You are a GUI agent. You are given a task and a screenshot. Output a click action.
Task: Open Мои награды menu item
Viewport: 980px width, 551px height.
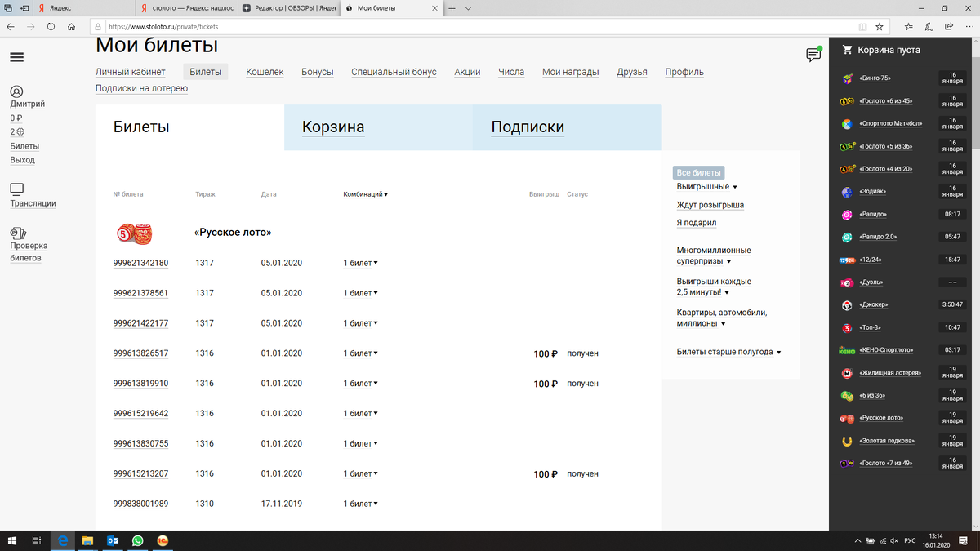click(x=571, y=72)
